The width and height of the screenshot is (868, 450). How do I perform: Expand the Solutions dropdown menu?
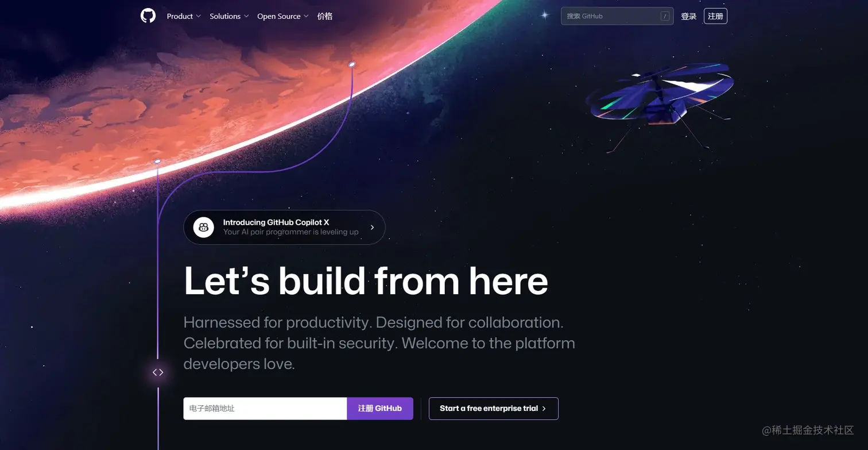click(x=229, y=16)
